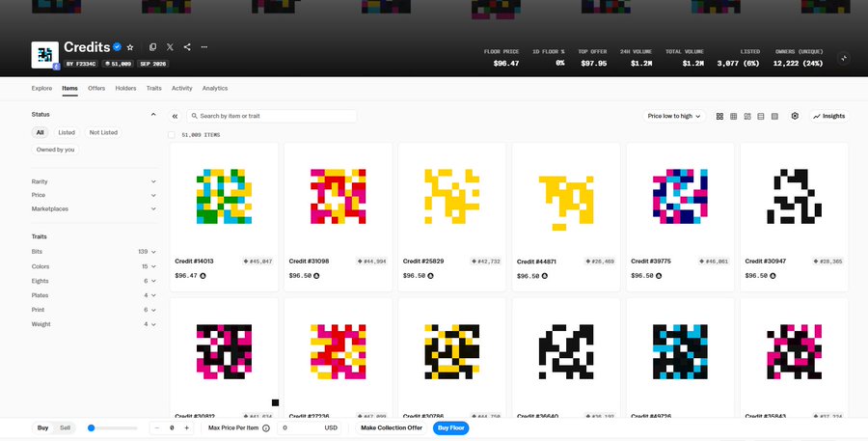Image resolution: width=868 pixels, height=441 pixels.
Task: Click rarity rank badge #42,732 on Credit #25829
Action: click(x=486, y=262)
